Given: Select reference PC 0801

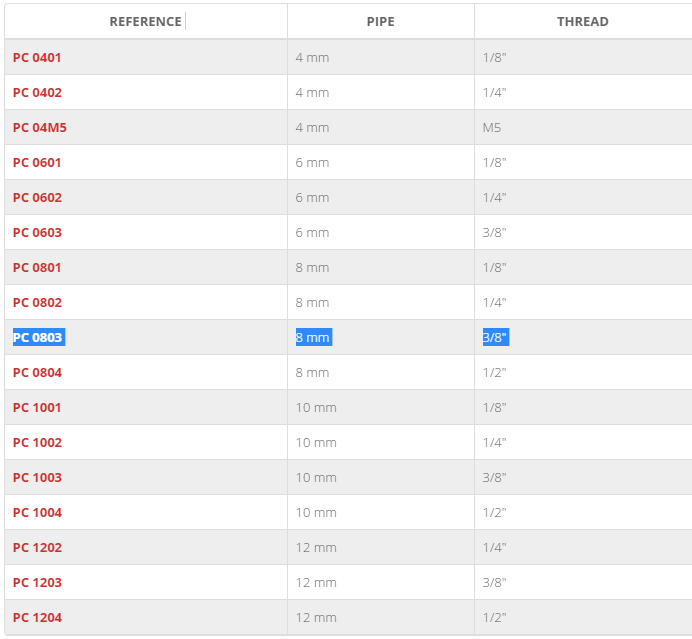Looking at the screenshot, I should 37,268.
